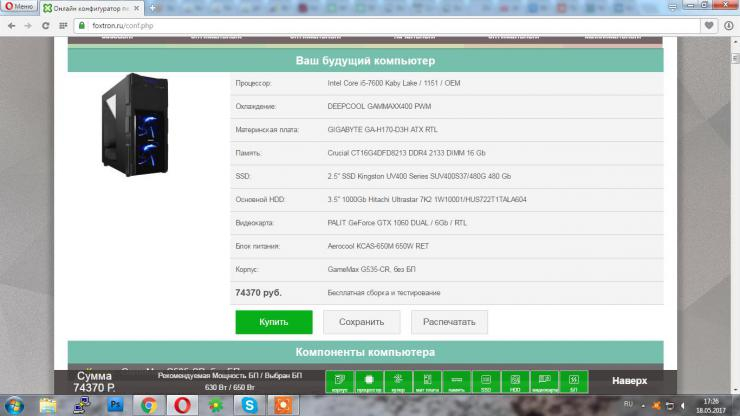
Task: Click the Сохранить button
Action: coord(362,322)
